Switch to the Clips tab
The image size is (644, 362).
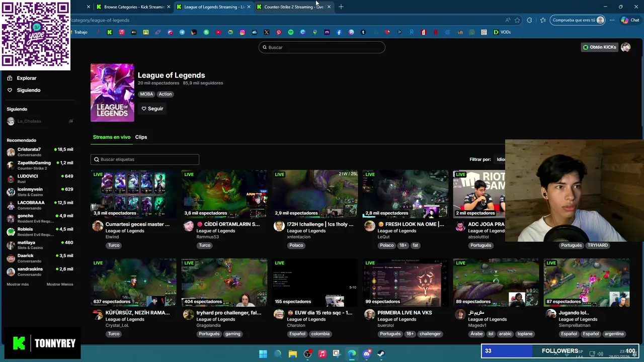141,137
